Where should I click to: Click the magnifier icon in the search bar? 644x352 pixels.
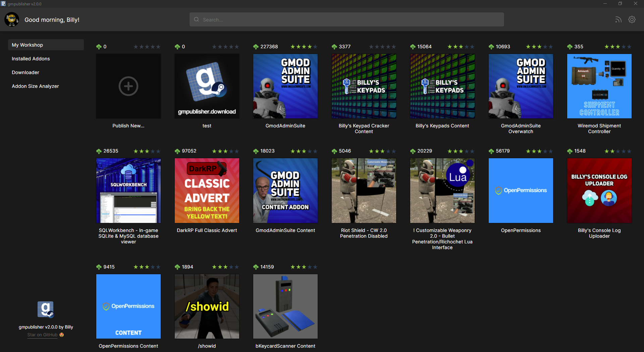(x=196, y=19)
